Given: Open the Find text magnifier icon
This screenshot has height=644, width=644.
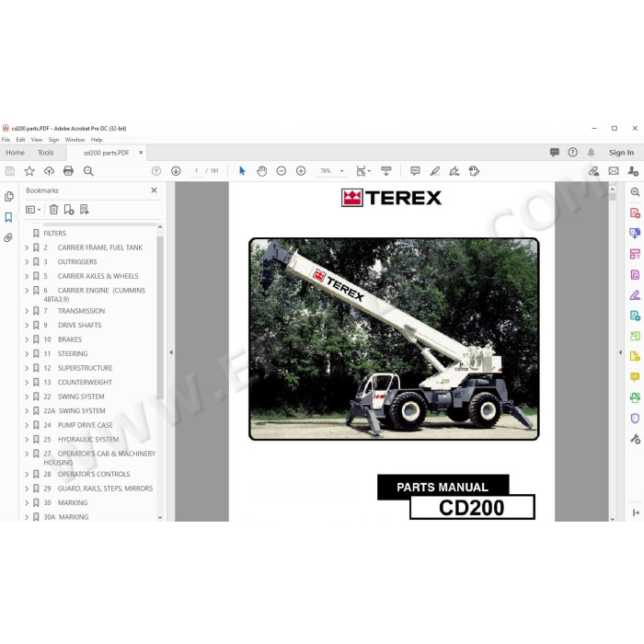Looking at the screenshot, I should 88,171.
